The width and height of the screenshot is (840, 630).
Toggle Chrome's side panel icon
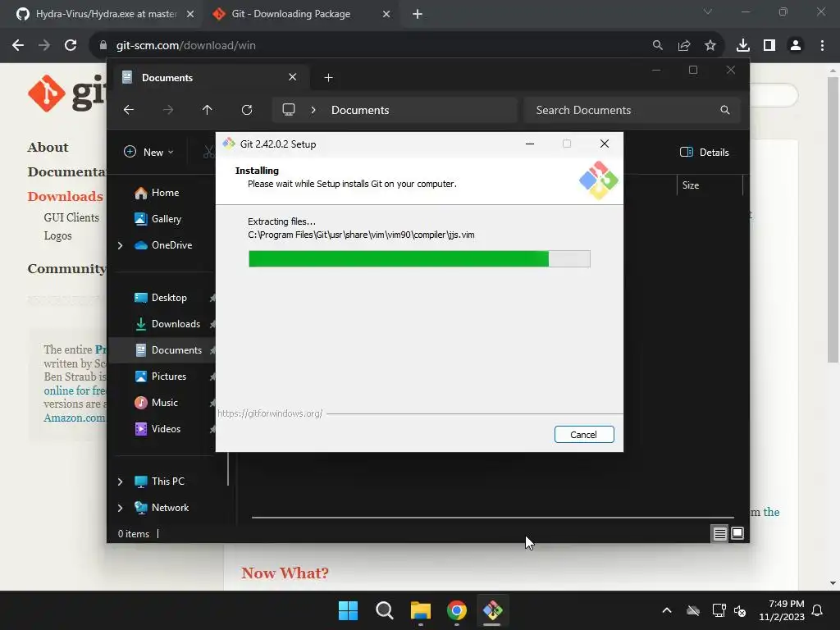pos(769,46)
